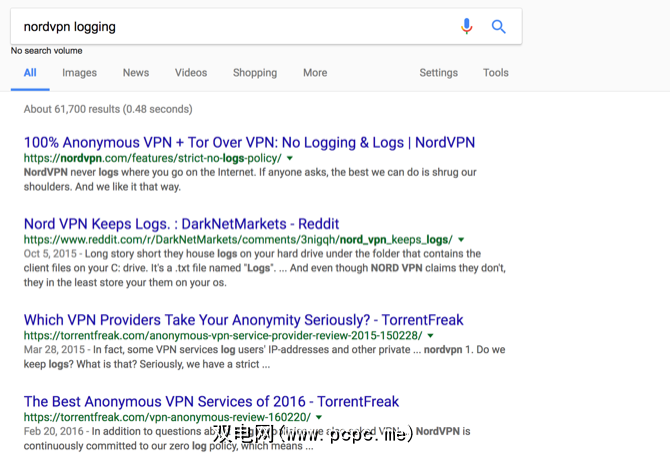Expand dropdown arrow next to reddit.com URL

(x=461, y=240)
